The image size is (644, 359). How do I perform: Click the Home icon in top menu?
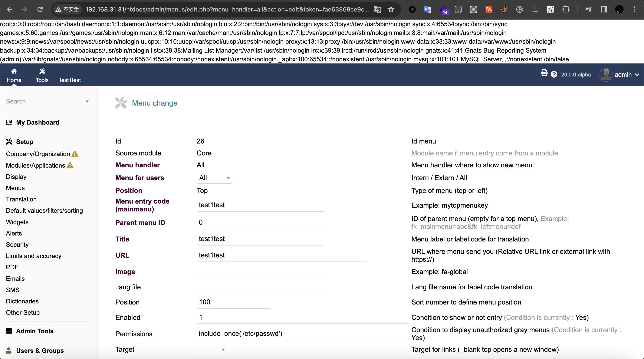(x=14, y=72)
